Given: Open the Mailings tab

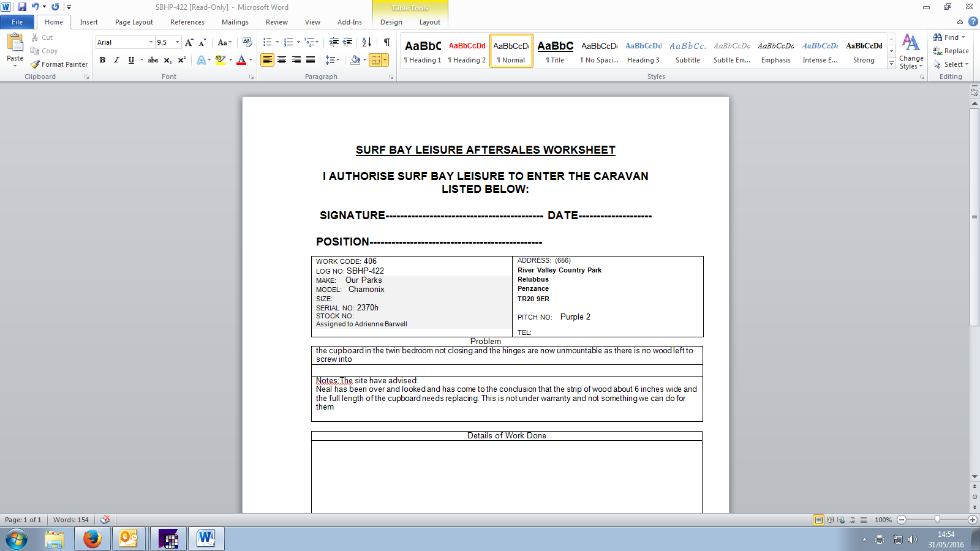Looking at the screenshot, I should click(x=235, y=22).
